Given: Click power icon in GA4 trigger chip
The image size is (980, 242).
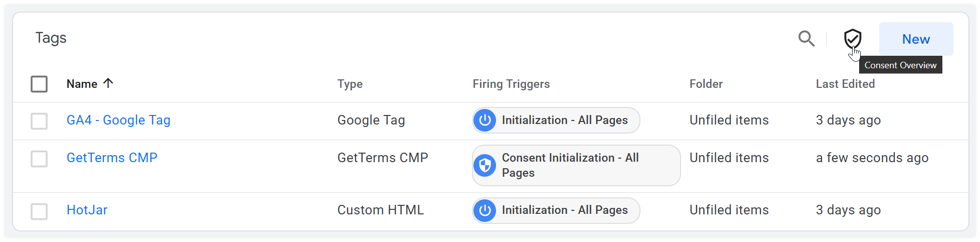Looking at the screenshot, I should 485,120.
